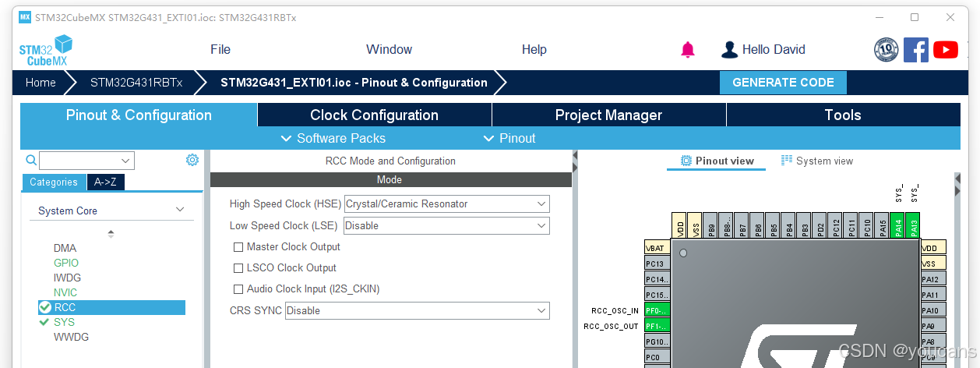Open the peripheral search combo box
The height and width of the screenshot is (368, 980).
[86, 161]
